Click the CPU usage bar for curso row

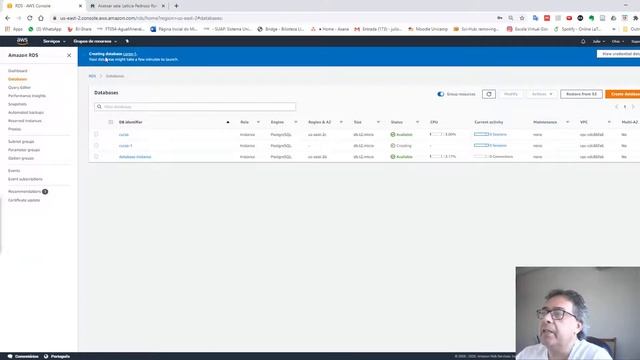[x=436, y=134]
